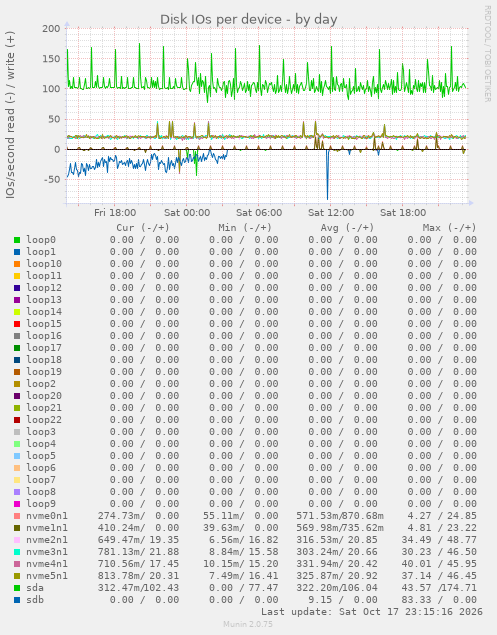Image resolution: width=497 pixels, height=635 pixels.
Task: Click nvme4n1 min value '10.15m/ 15.20'
Action: click(241, 564)
